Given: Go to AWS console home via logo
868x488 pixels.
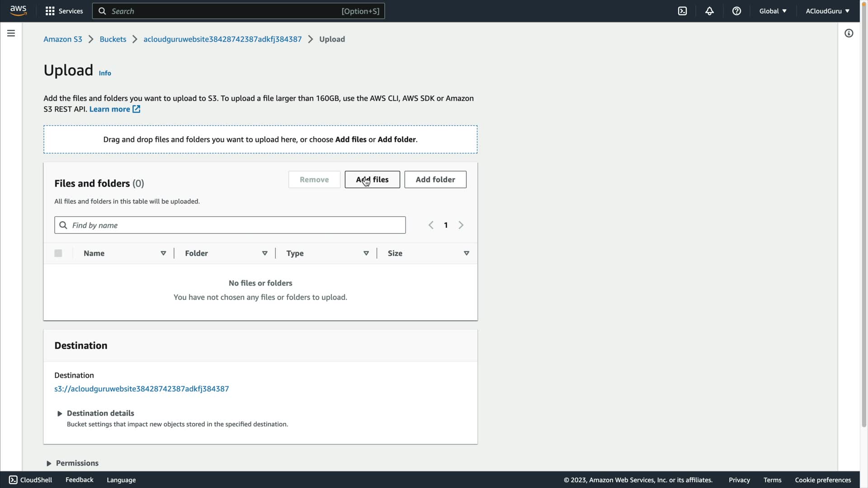Looking at the screenshot, I should (19, 11).
